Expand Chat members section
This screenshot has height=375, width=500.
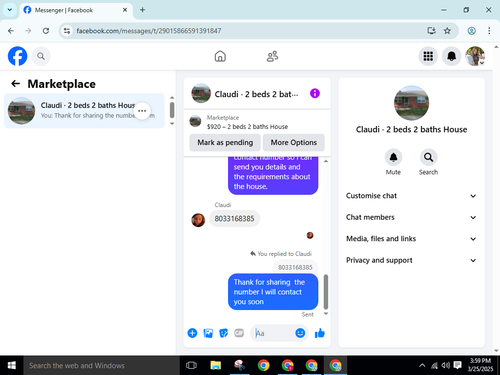point(411,217)
